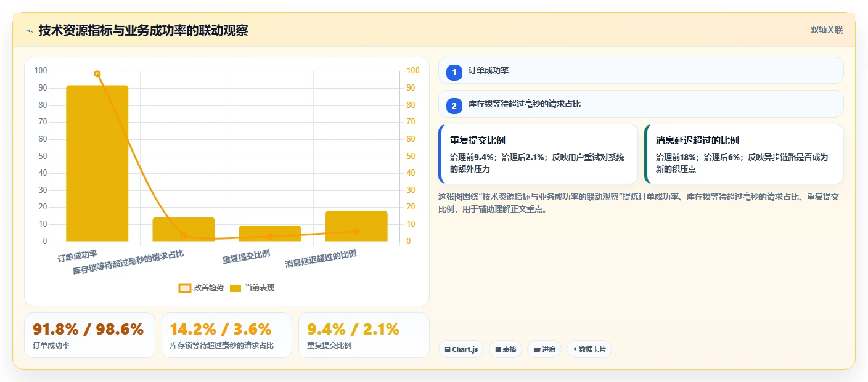Click right axis value 50
The image size is (868, 382).
coord(411,156)
